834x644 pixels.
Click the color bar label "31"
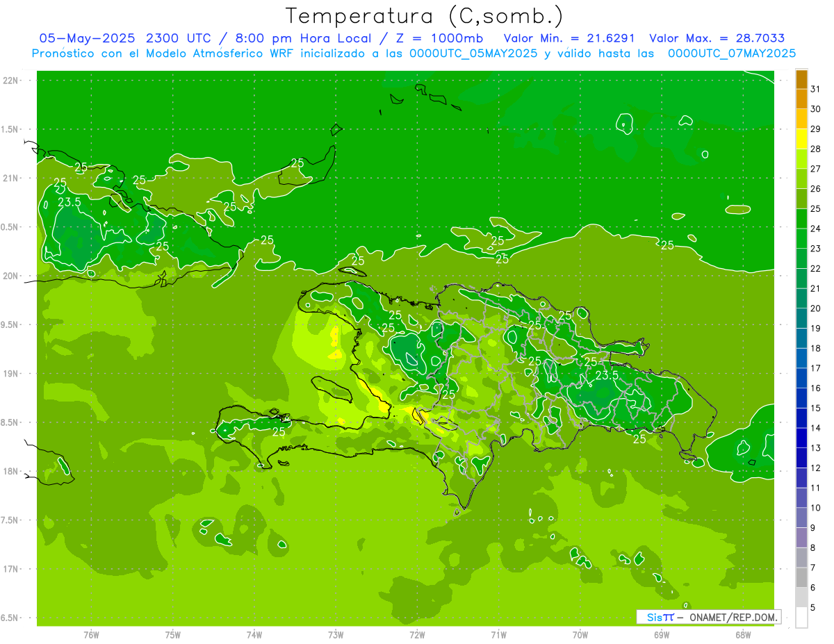click(x=816, y=89)
